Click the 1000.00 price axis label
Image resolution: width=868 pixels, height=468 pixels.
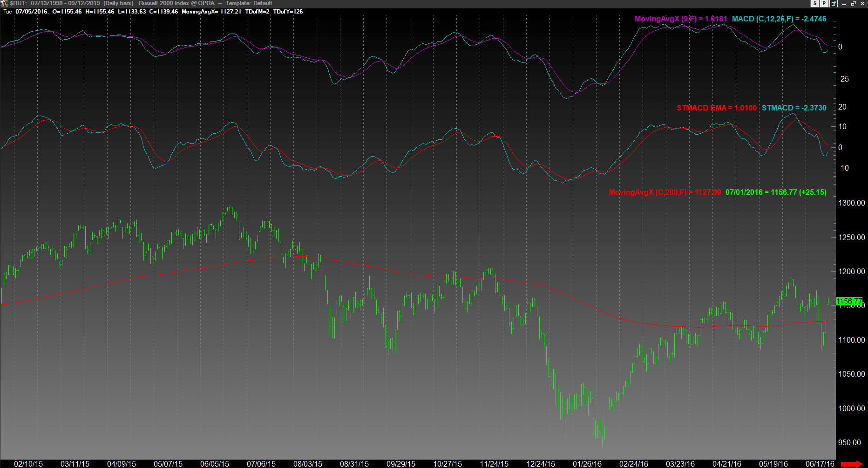tap(851, 408)
